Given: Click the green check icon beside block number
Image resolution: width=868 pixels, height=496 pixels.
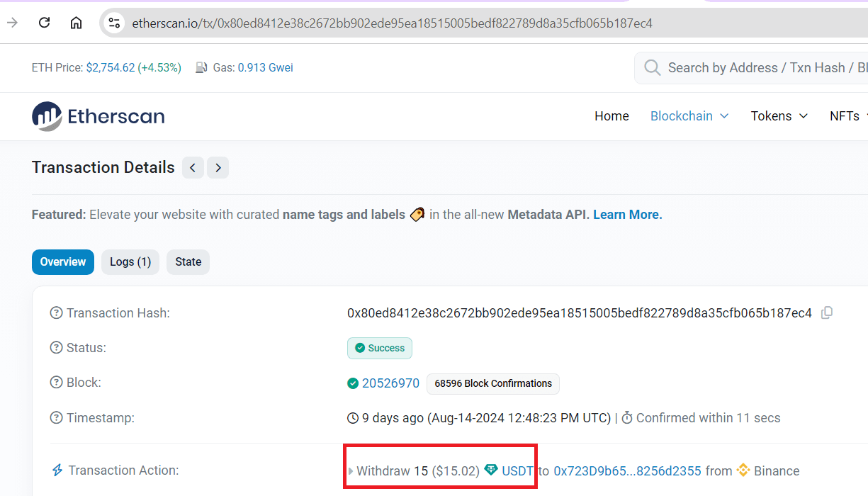Looking at the screenshot, I should point(353,383).
